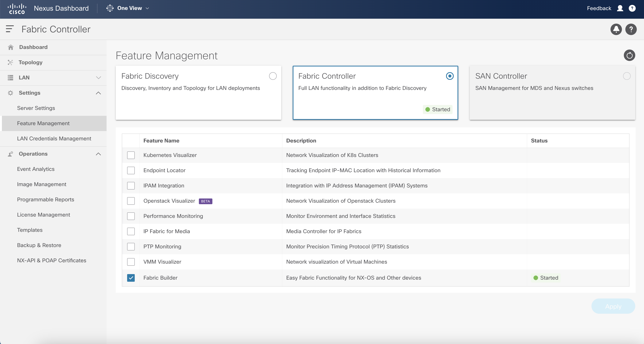
Task: Open Feedback link
Action: point(599,8)
